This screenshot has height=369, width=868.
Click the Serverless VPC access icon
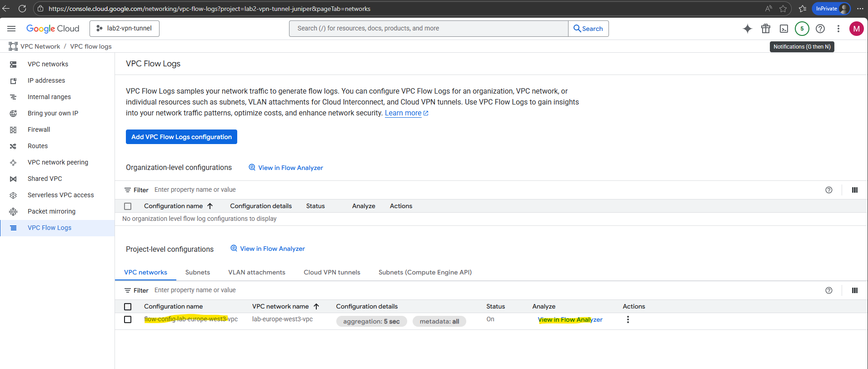click(13, 195)
